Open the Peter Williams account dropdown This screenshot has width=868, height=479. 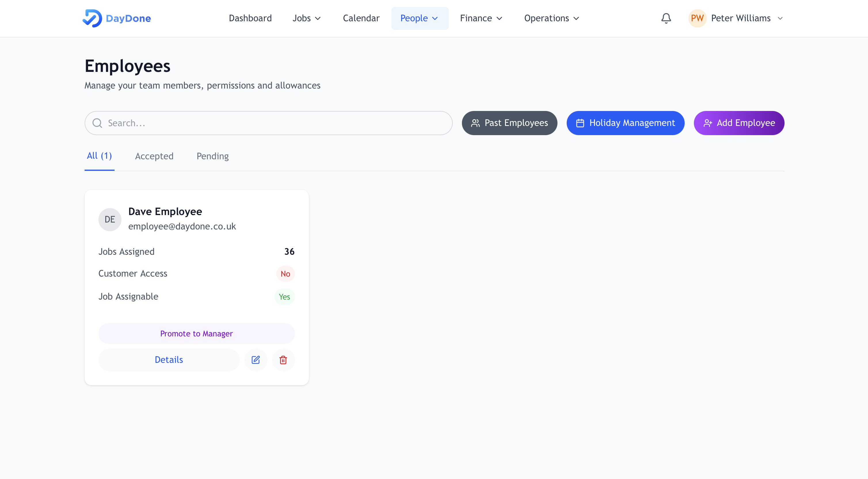[736, 18]
